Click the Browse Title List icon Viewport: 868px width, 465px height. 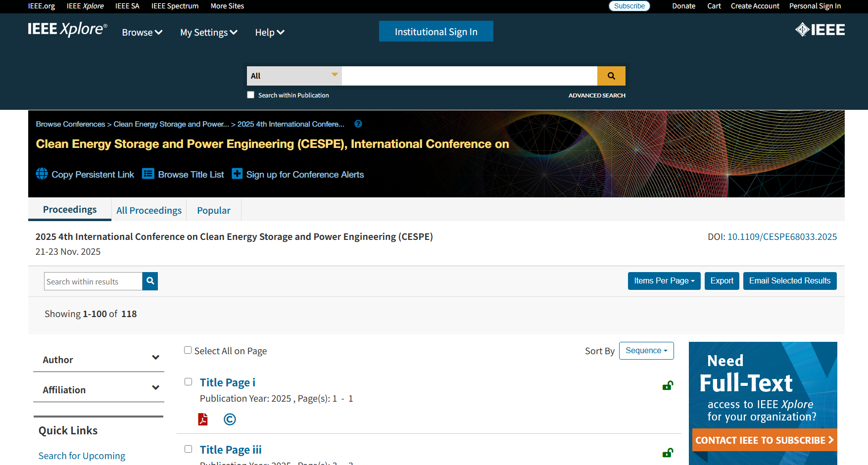point(148,174)
